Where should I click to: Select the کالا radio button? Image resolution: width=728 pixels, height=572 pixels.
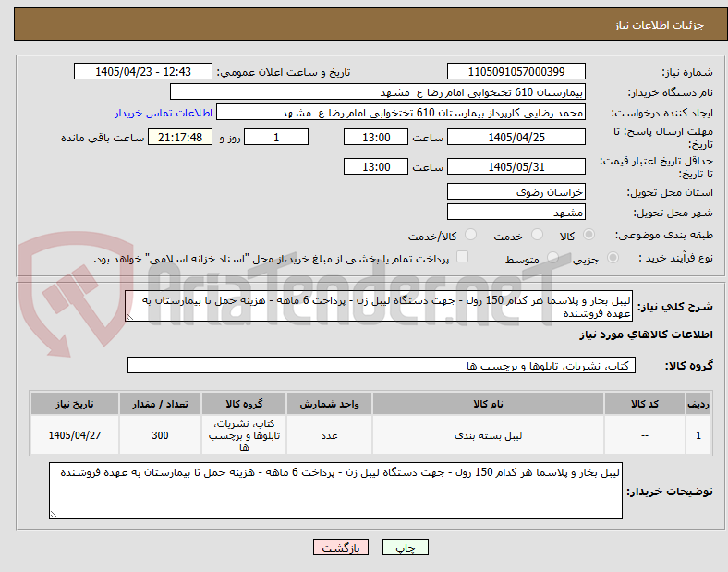tap(588, 235)
